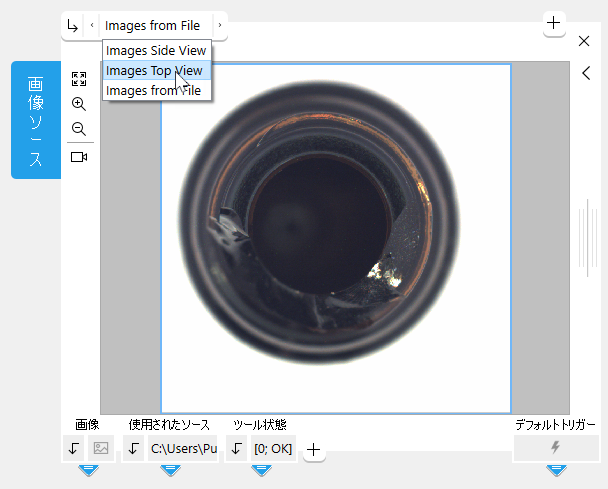Click the plus icon next to ツール状態
The height and width of the screenshot is (489, 608).
pos(313,450)
